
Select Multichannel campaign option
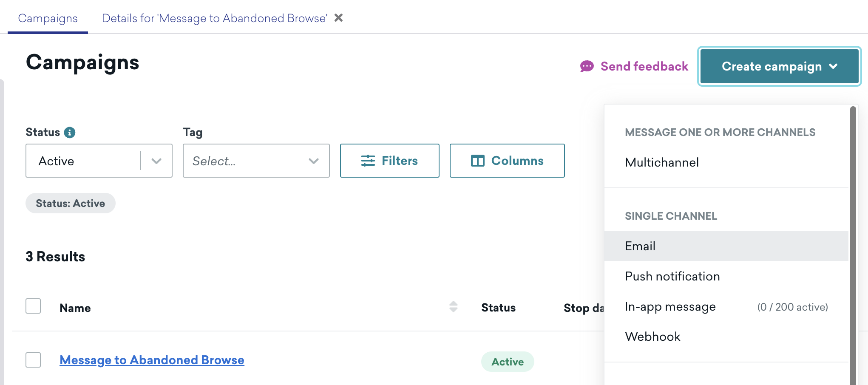662,162
